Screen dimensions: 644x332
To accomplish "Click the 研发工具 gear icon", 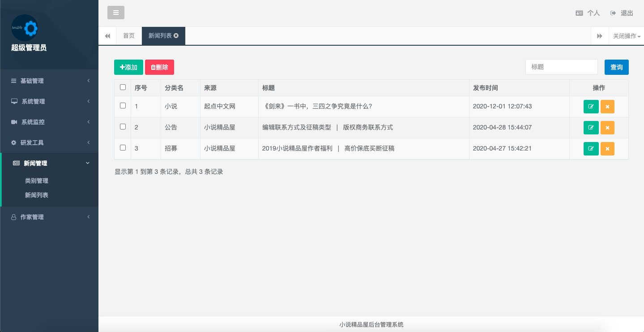I will [x=13, y=142].
